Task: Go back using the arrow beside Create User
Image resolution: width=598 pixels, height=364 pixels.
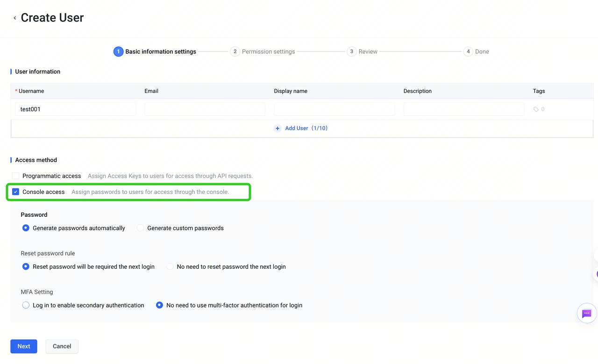Action: (15, 18)
